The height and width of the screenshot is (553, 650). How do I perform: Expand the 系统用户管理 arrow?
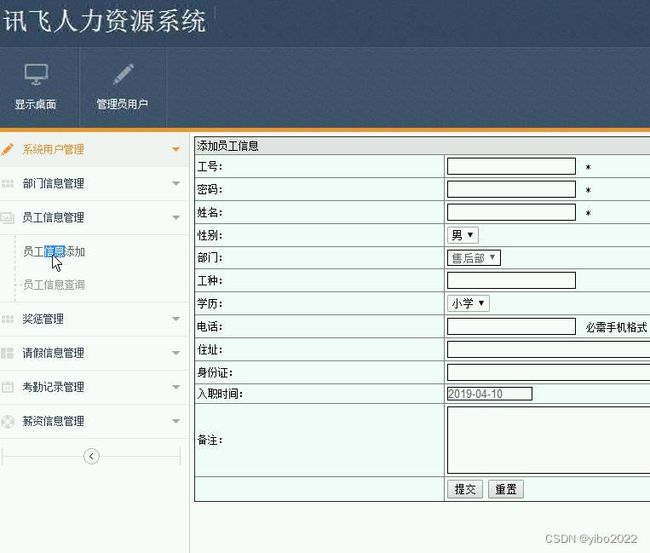click(176, 149)
